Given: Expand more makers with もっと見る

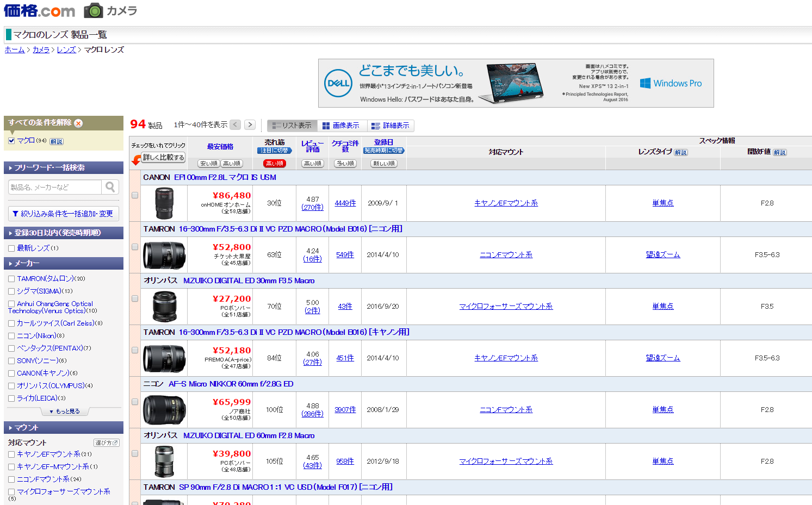Looking at the screenshot, I should [65, 412].
